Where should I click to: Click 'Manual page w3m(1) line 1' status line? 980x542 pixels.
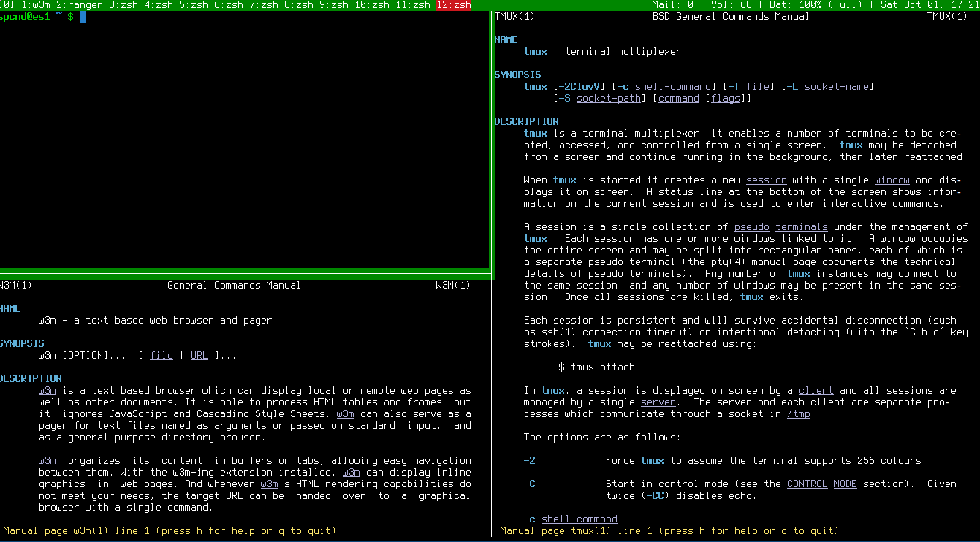[x=170, y=531]
